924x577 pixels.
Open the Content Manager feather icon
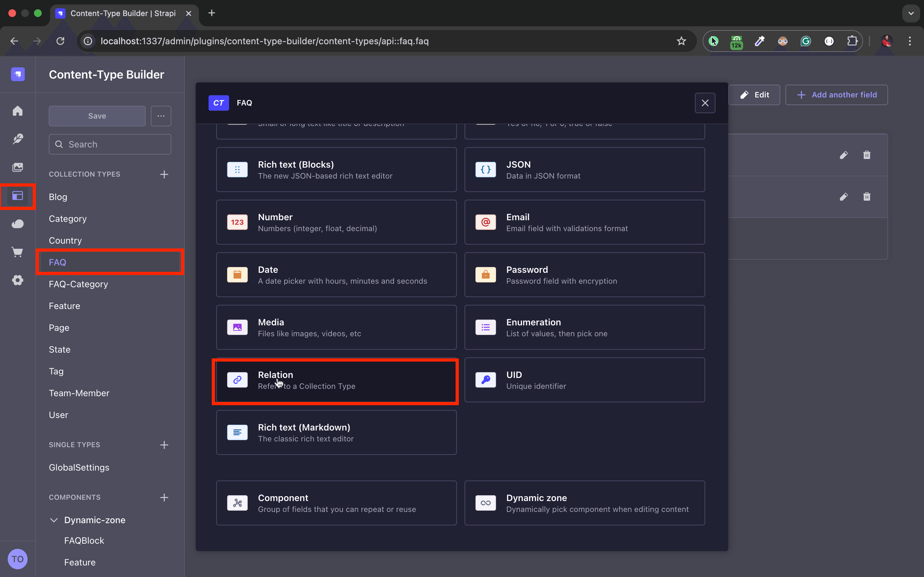[18, 139]
